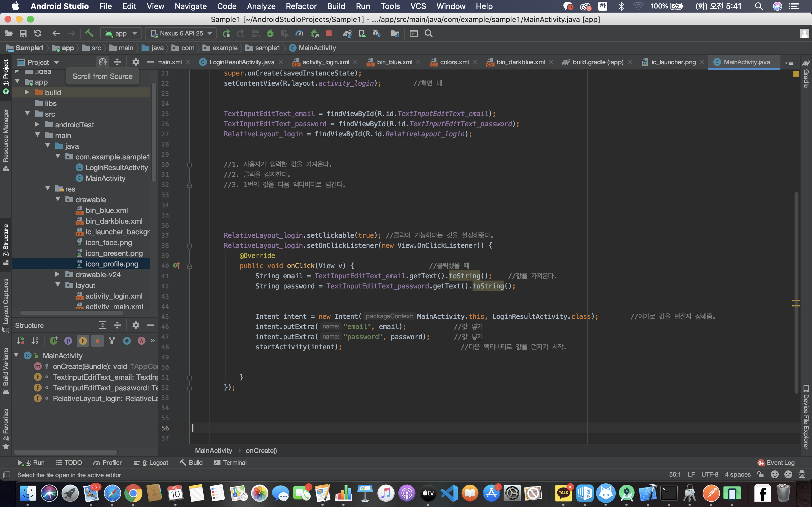Screen dimensions: 812x507
Task: Toggle Show non-public lock filter in Structure
Action: click(x=97, y=341)
